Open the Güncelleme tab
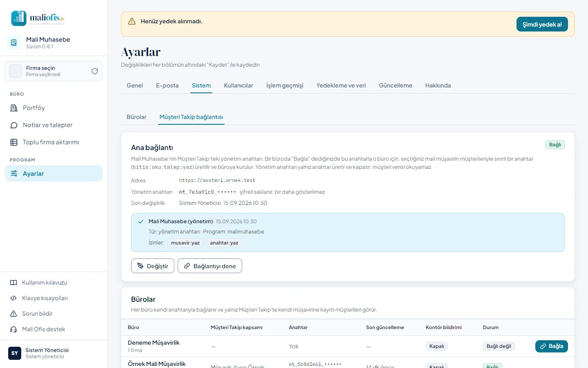The height and width of the screenshot is (368, 588). (x=395, y=85)
